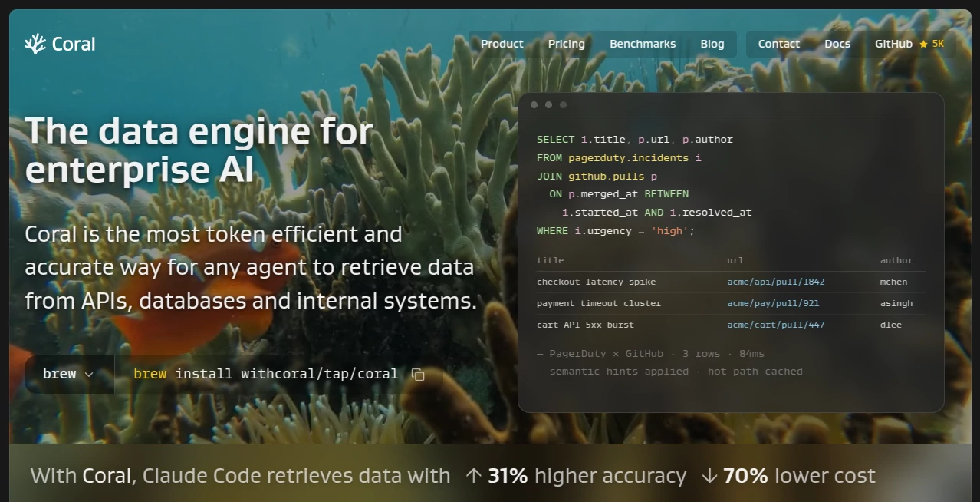Viewport: 980px width, 502px height.
Task: Visit the GitHub 5K link
Action: pyautogui.click(x=909, y=44)
